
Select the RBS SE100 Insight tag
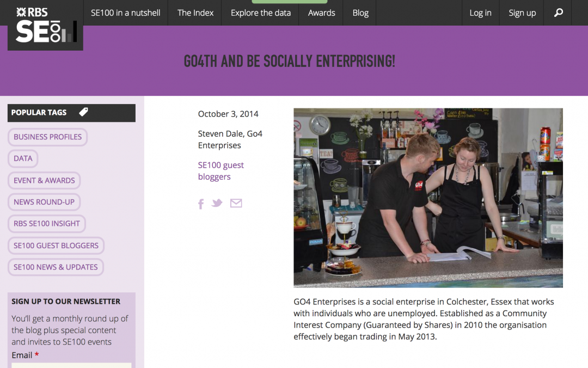tap(47, 224)
